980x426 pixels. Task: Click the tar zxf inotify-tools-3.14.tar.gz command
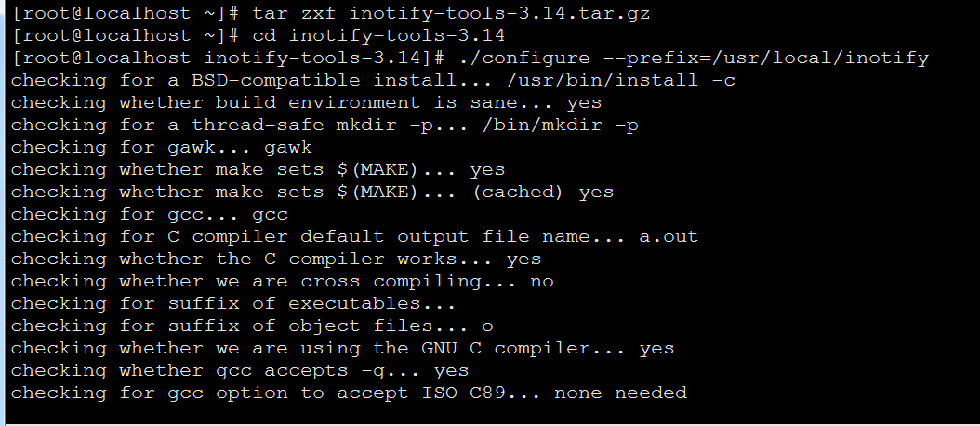(451, 13)
